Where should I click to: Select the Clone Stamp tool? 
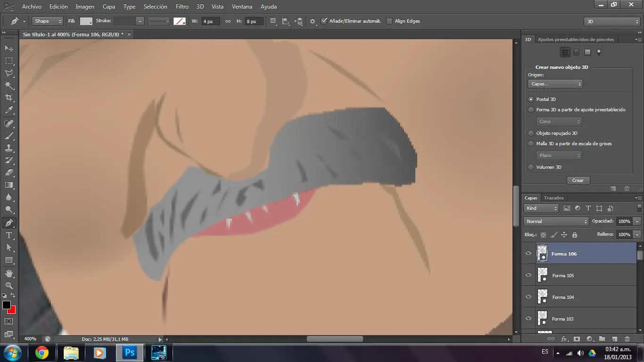coord(9,148)
